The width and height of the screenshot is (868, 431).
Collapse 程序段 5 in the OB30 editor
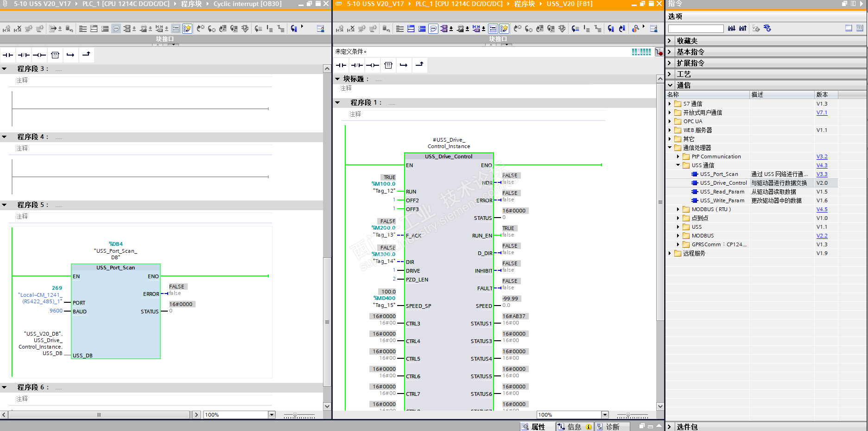point(5,205)
